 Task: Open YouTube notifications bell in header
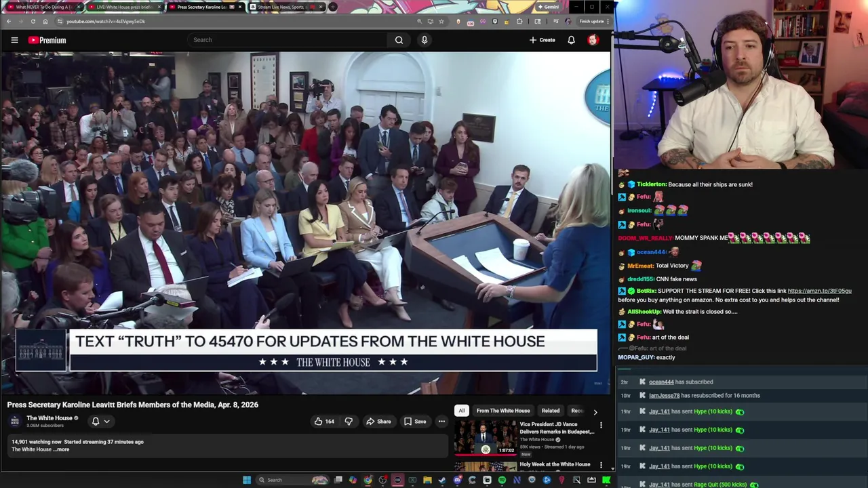pyautogui.click(x=571, y=40)
